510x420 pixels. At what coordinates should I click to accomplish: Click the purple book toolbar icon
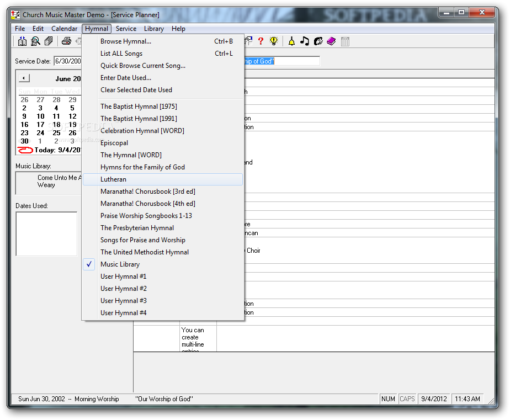[331, 41]
